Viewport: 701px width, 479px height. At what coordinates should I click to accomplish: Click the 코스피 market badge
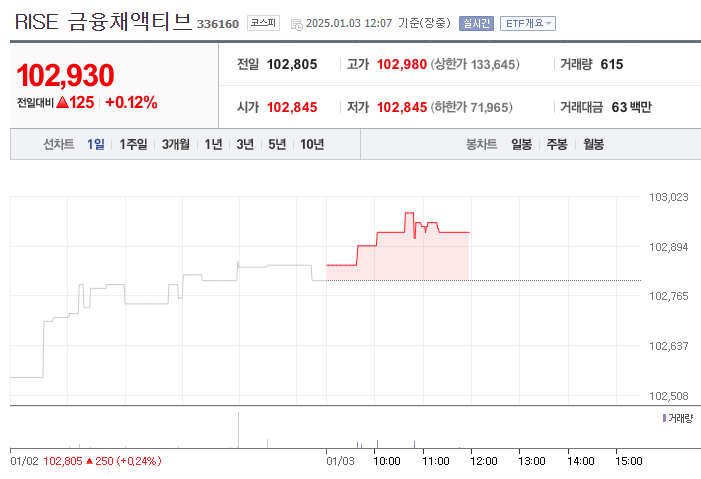(263, 23)
